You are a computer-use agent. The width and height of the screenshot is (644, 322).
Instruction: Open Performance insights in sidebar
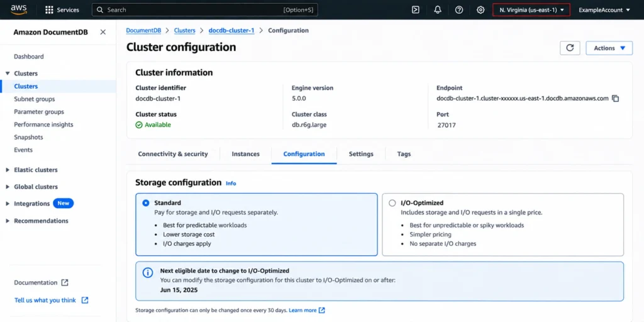[43, 125]
